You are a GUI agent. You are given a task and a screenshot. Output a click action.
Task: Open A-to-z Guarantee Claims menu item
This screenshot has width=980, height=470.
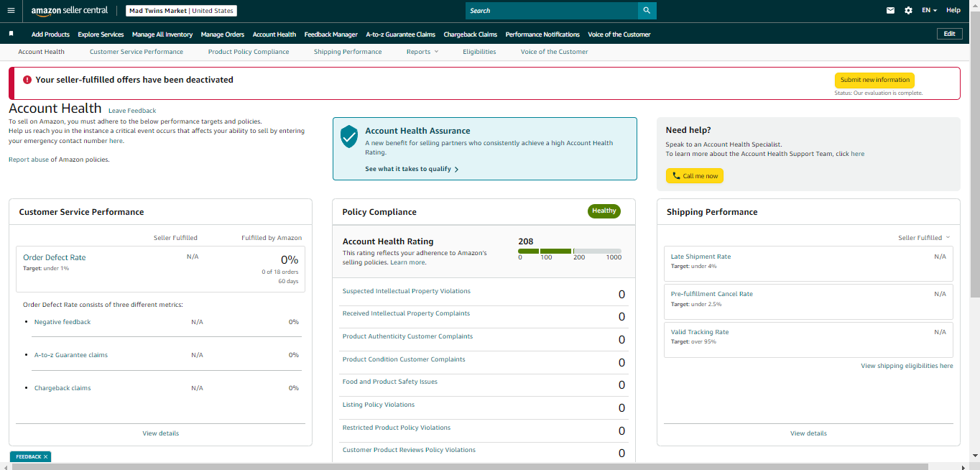(x=401, y=34)
